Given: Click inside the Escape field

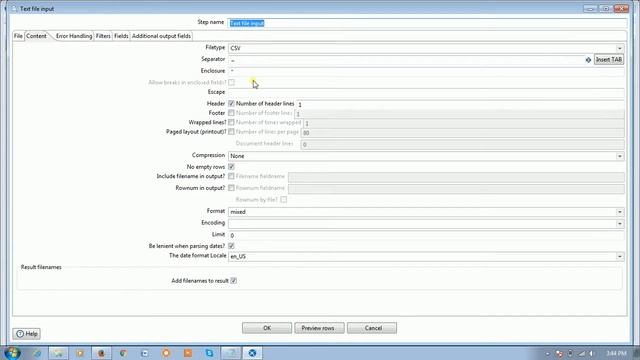Looking at the screenshot, I should (x=426, y=92).
